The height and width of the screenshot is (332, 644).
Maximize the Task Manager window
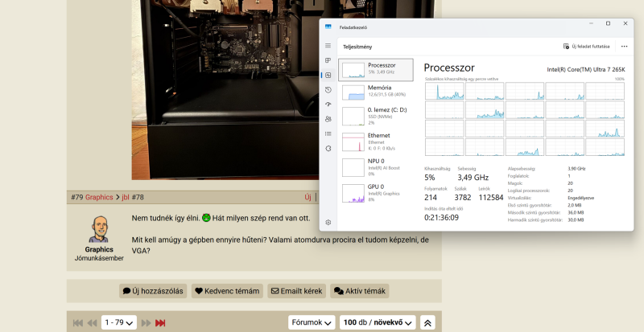pos(608,24)
